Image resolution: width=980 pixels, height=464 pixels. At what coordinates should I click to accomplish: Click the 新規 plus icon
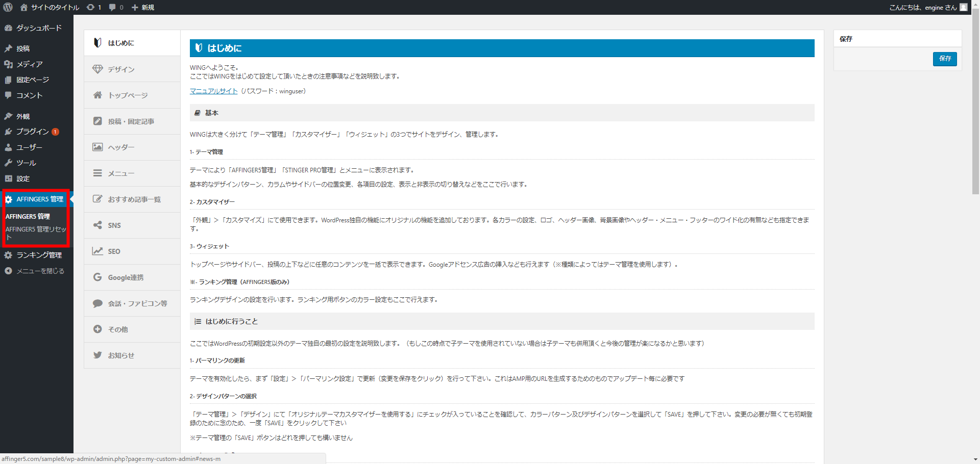click(135, 7)
